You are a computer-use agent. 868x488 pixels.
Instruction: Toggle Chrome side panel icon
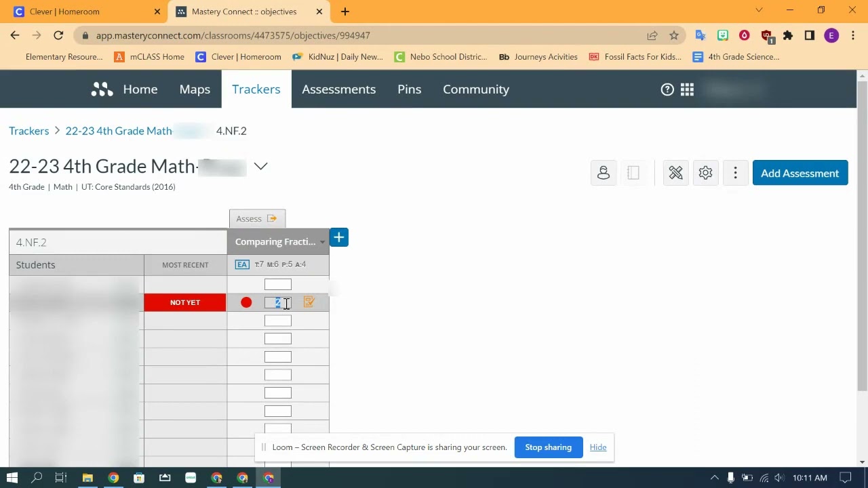click(810, 35)
